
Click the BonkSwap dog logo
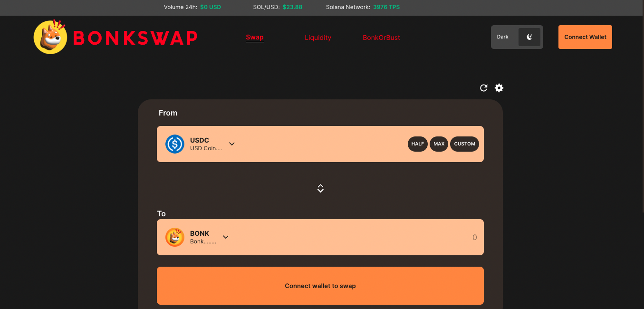50,37
